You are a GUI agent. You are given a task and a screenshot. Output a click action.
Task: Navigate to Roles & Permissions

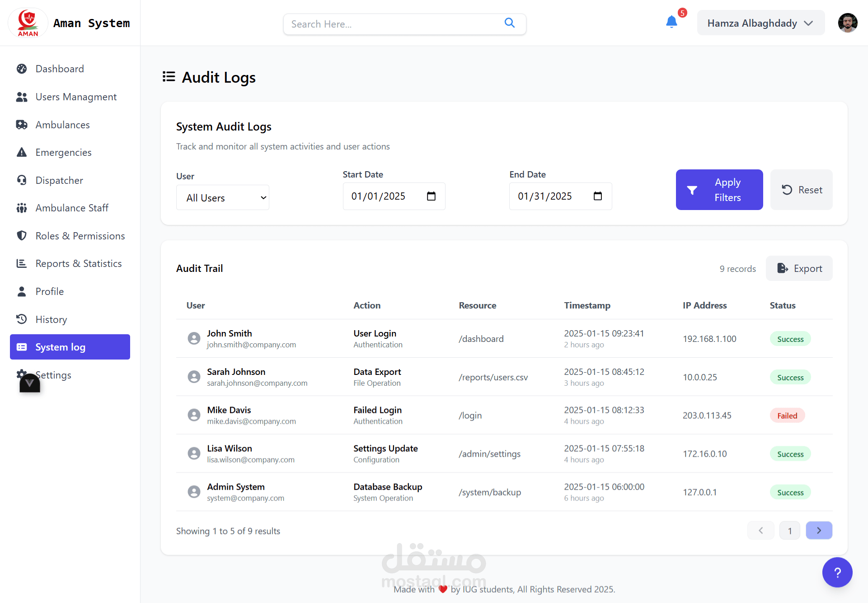[x=80, y=236]
